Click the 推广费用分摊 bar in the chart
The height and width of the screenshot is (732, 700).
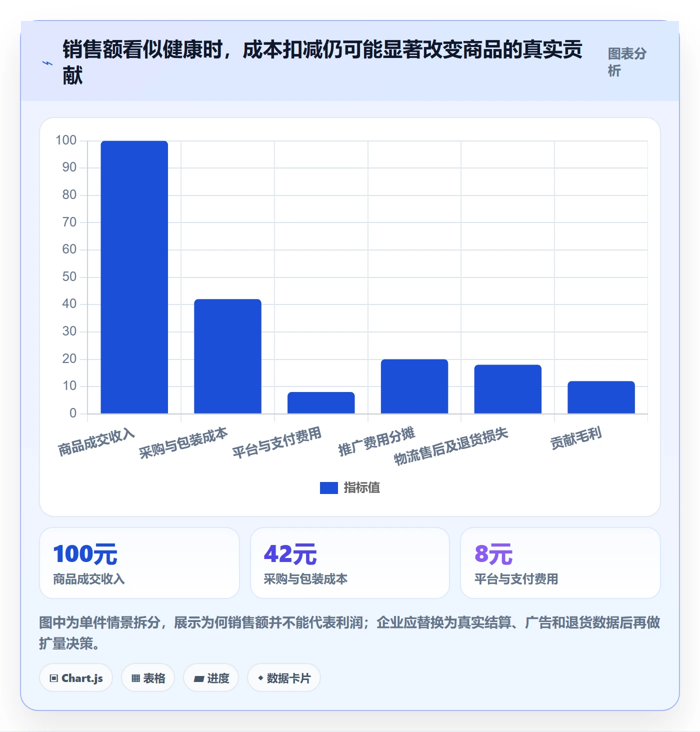click(x=414, y=386)
